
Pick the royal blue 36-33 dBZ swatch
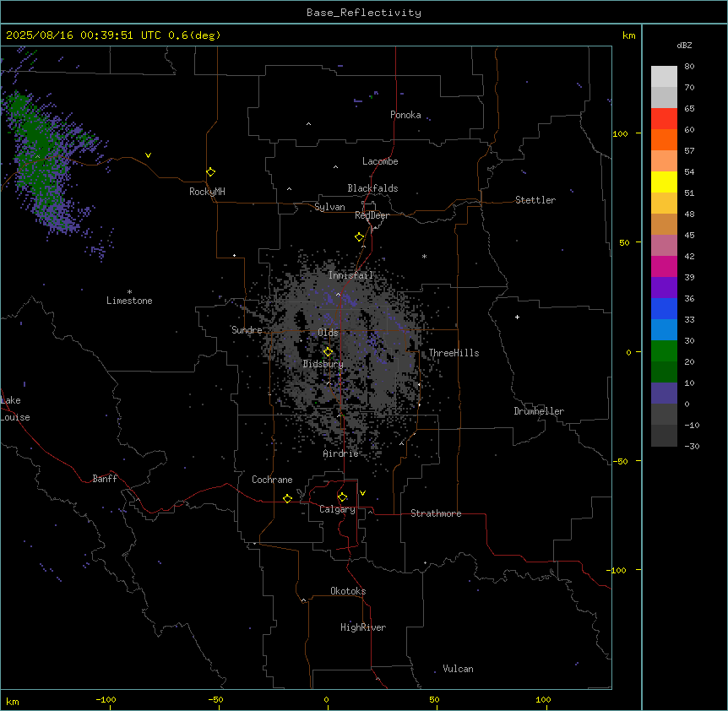tap(664, 308)
